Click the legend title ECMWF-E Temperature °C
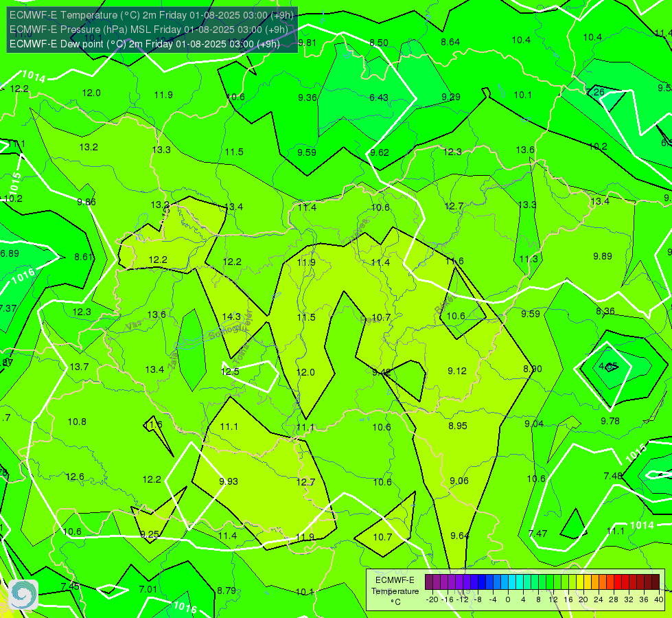Screen dimensions: 672x618 coord(395,591)
